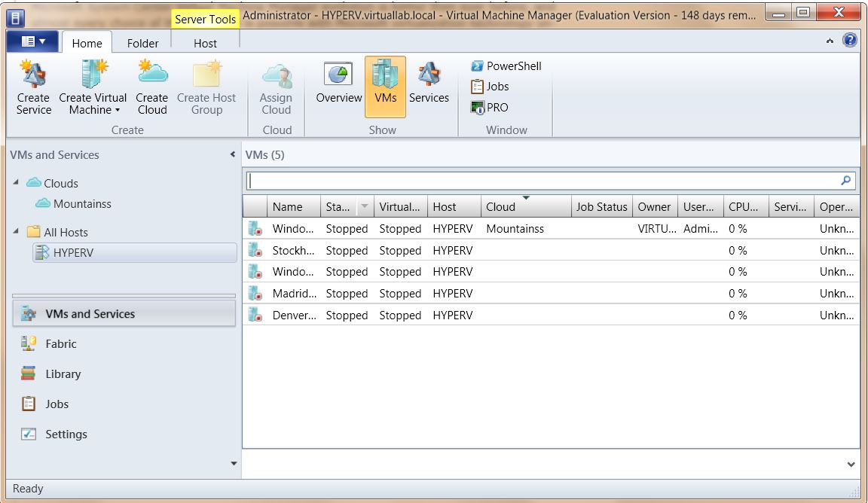Screen dimensions: 868x503
Task: Collapse the Clouds tree node
Action: (x=16, y=182)
